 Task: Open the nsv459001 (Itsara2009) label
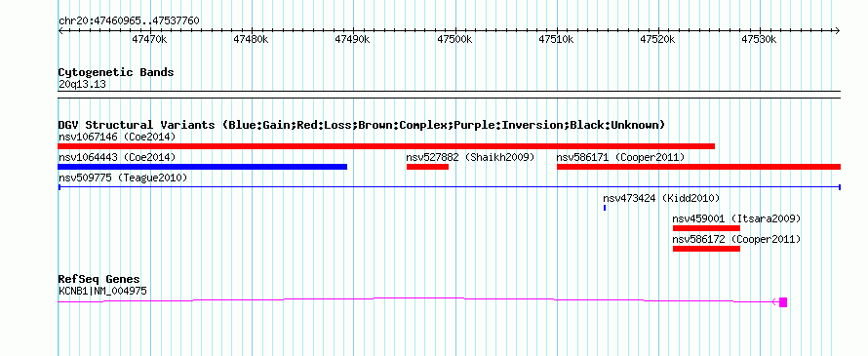click(736, 218)
